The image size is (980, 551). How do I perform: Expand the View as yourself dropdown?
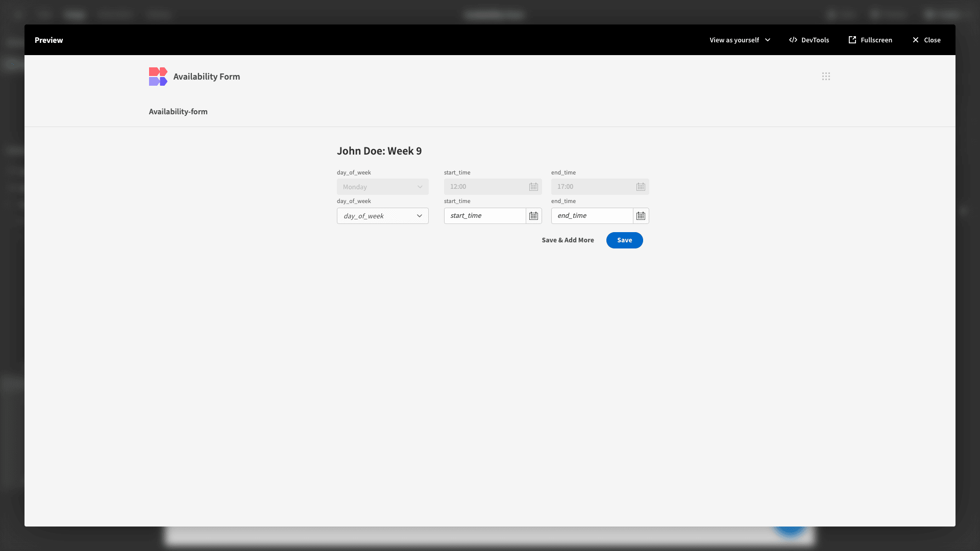click(x=740, y=40)
